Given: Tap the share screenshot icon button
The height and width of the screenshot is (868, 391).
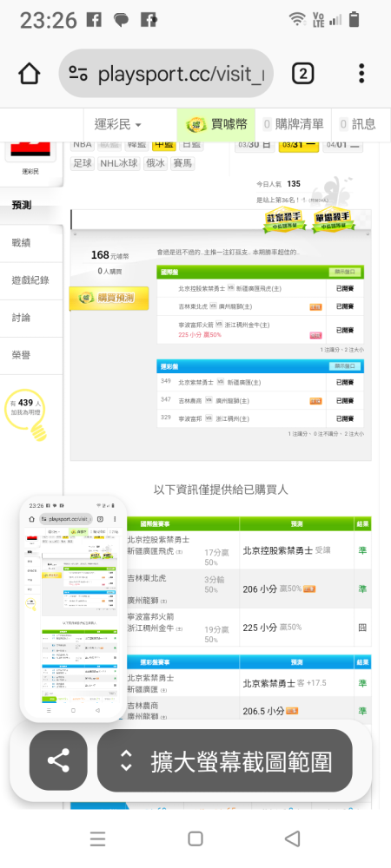Looking at the screenshot, I should click(x=58, y=760).
